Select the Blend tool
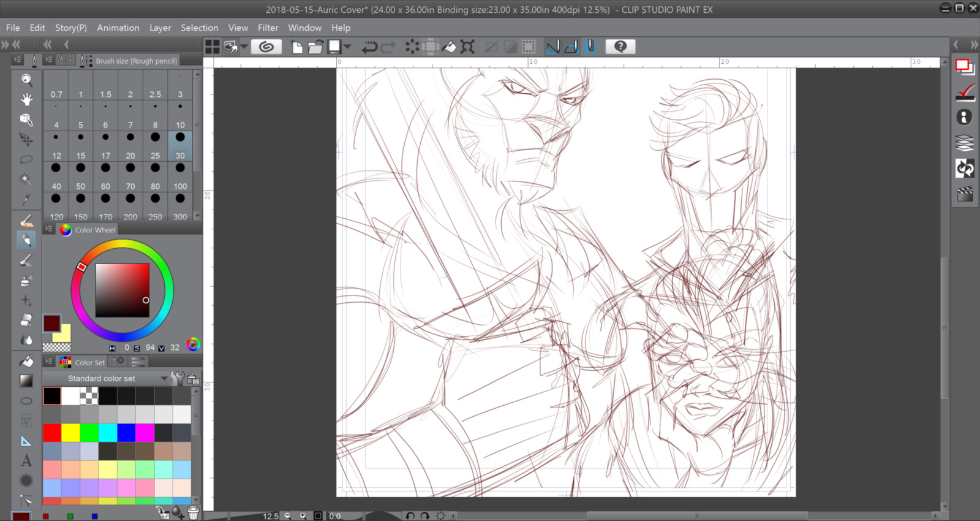Viewport: 980px width, 521px height. [x=26, y=340]
